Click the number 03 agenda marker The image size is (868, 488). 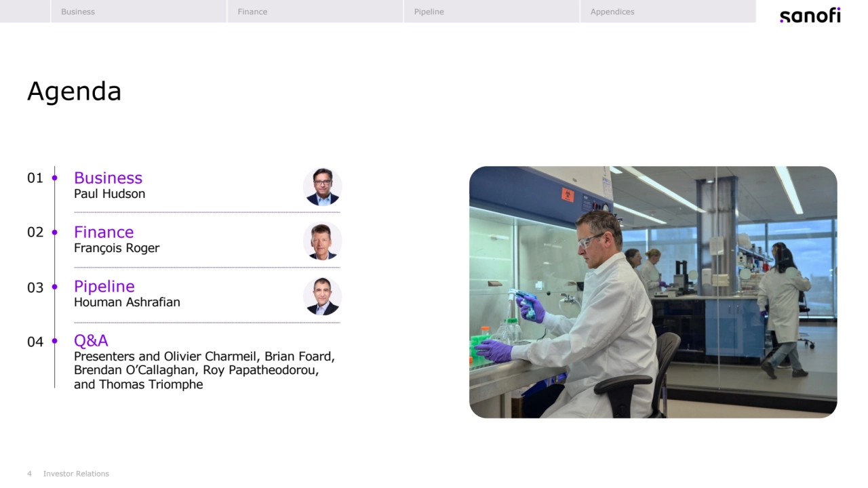(35, 287)
